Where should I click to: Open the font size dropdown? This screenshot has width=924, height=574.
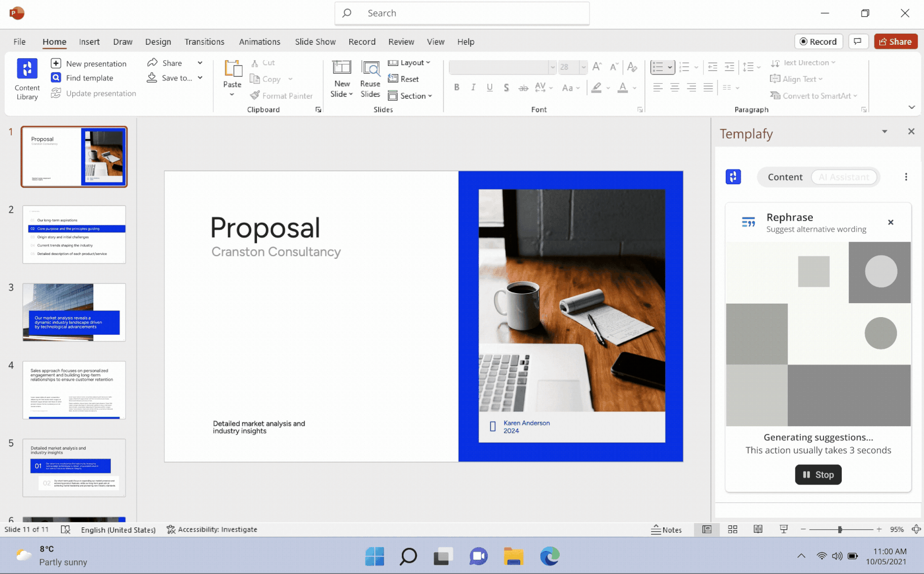[583, 67]
